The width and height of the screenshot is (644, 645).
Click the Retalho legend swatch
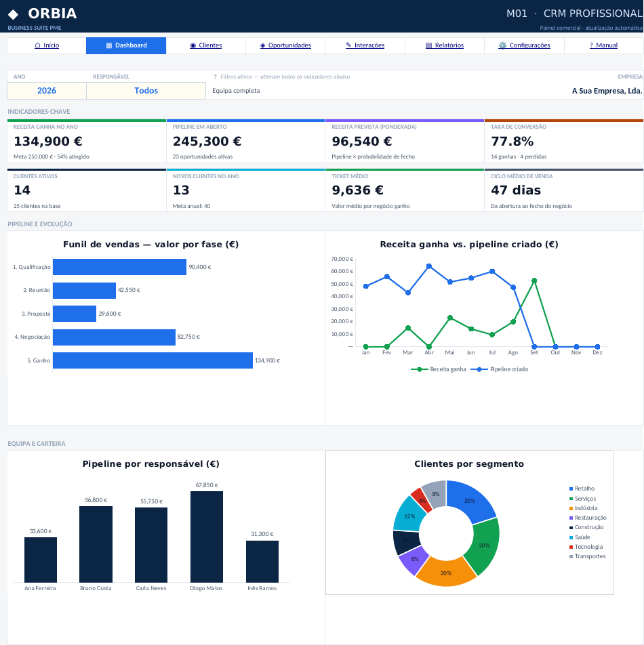click(571, 488)
